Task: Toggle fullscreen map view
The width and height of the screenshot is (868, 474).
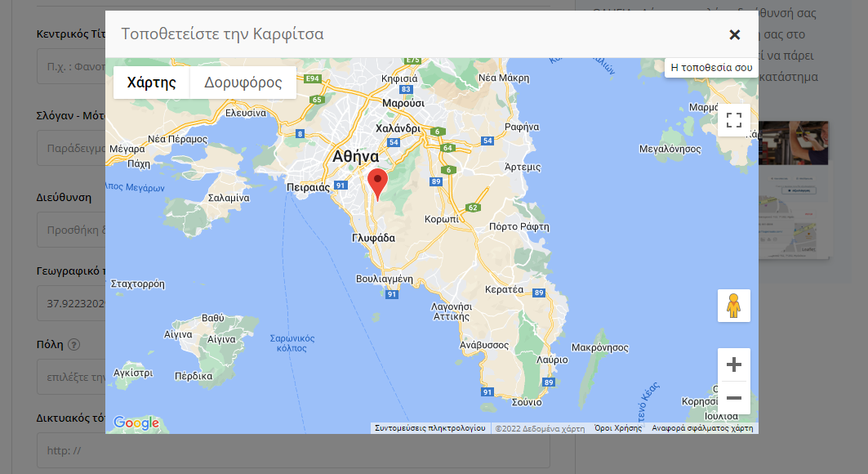Action: 734,120
